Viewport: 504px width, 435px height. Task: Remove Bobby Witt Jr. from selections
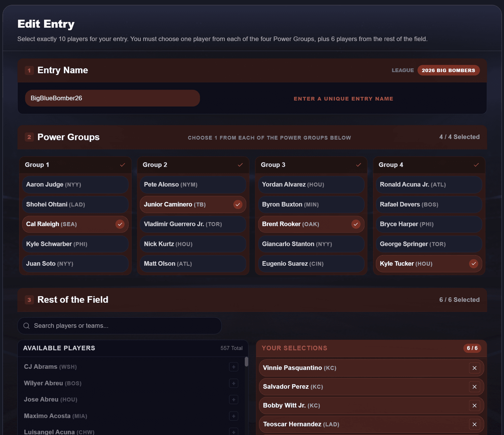(474, 405)
